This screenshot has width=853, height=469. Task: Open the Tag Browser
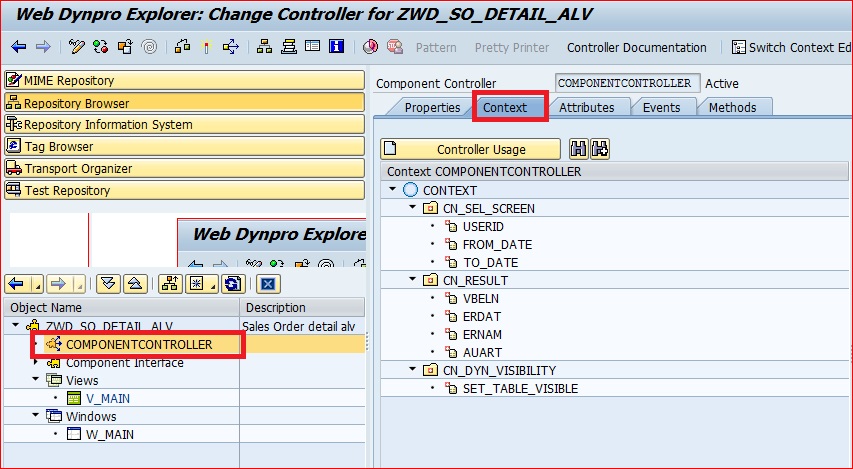pos(184,146)
